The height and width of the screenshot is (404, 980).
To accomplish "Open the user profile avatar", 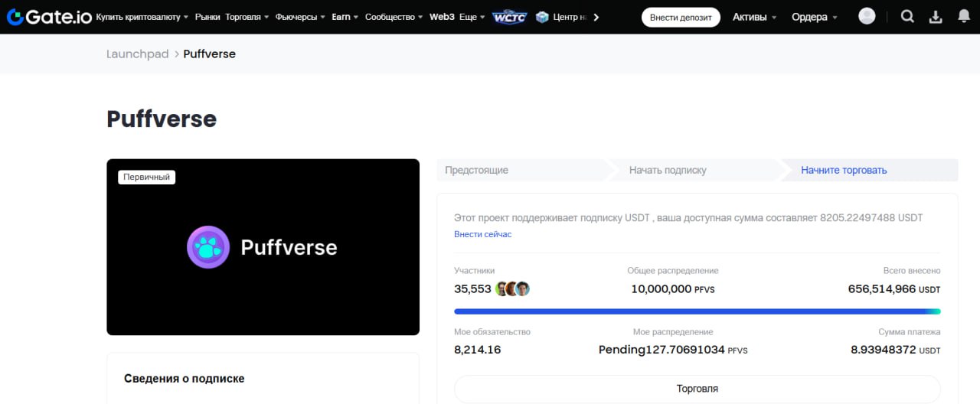I will coord(867,16).
